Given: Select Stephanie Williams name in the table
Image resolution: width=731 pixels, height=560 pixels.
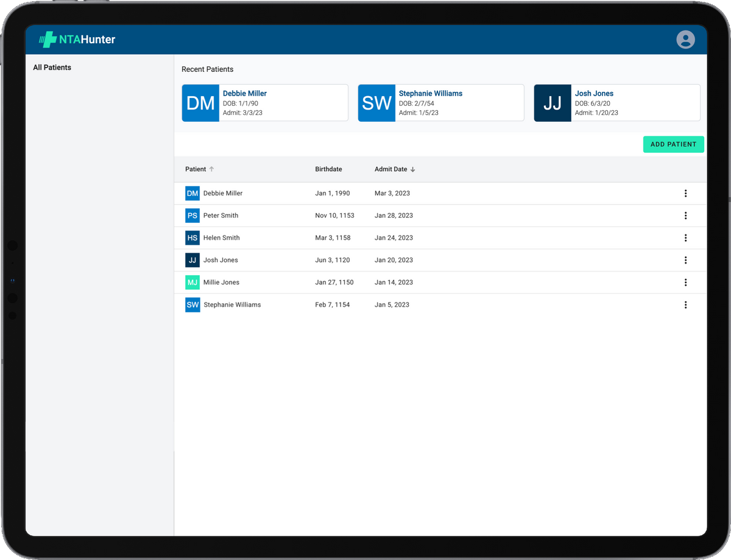Looking at the screenshot, I should pyautogui.click(x=232, y=305).
